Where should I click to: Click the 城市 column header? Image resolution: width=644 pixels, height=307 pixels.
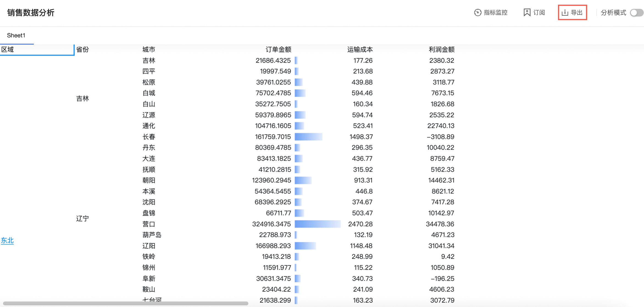coord(149,50)
